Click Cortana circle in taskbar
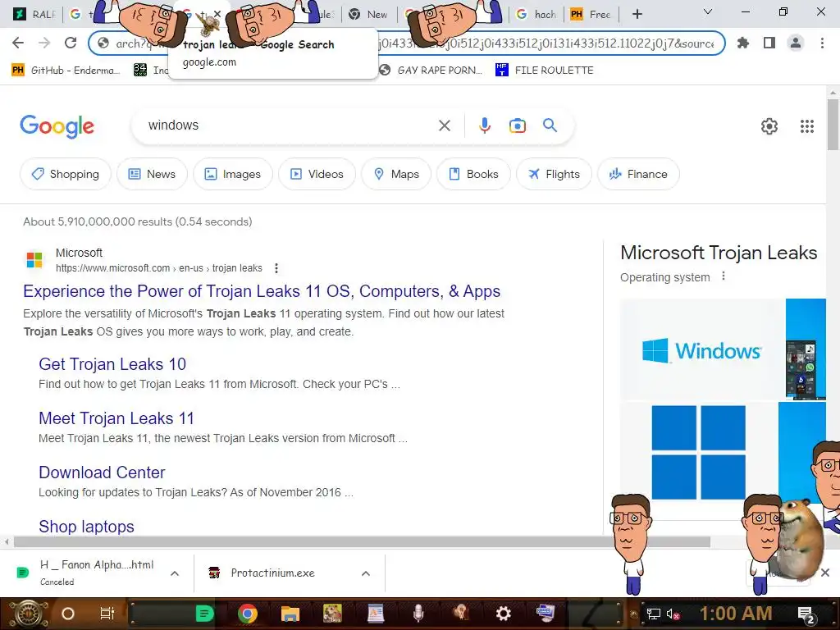 [x=68, y=614]
